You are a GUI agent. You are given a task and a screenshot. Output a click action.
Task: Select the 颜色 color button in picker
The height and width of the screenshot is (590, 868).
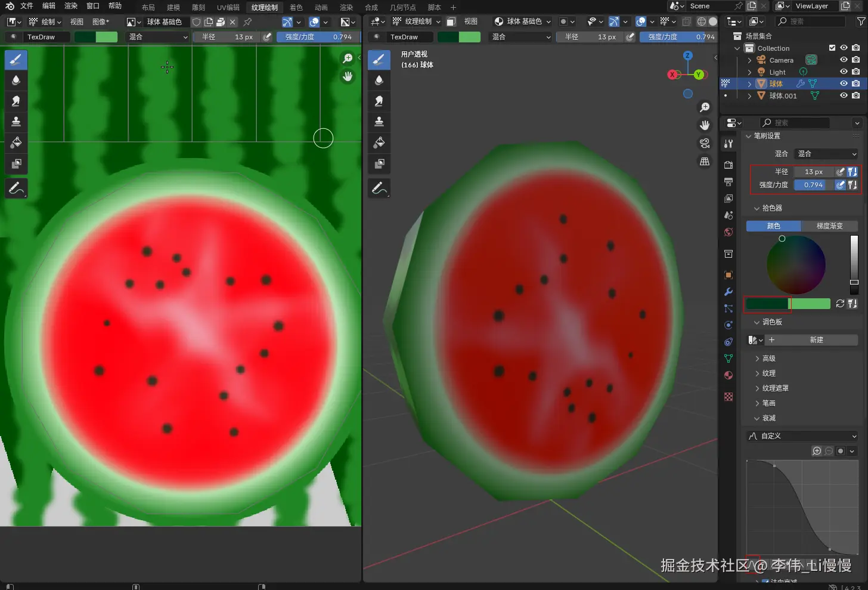point(773,226)
